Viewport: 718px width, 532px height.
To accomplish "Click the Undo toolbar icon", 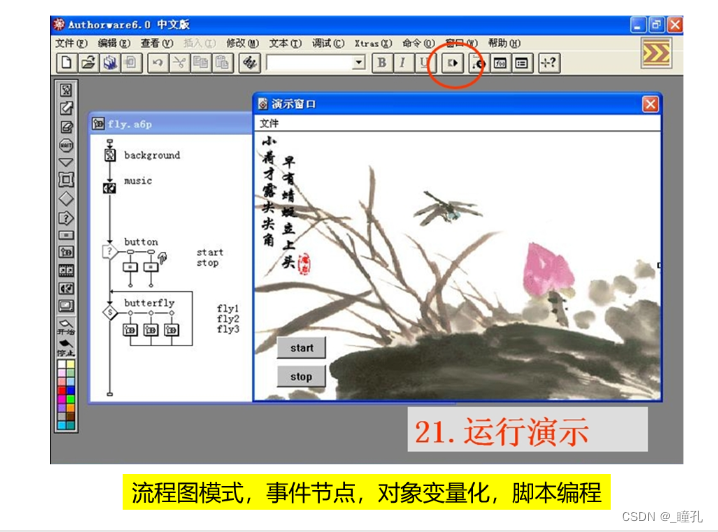I will tap(158, 63).
